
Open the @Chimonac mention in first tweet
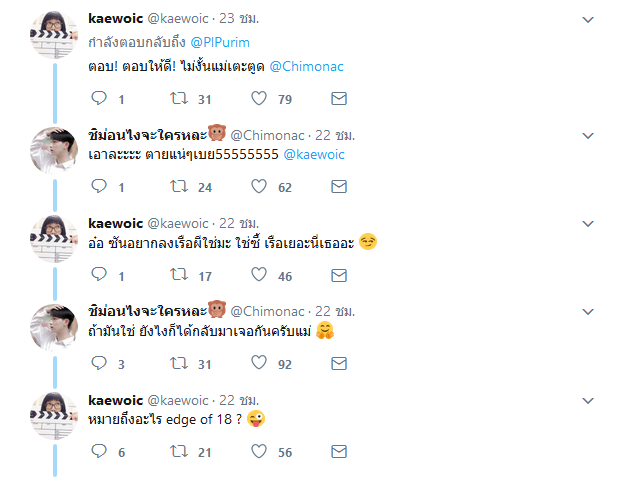click(x=307, y=66)
